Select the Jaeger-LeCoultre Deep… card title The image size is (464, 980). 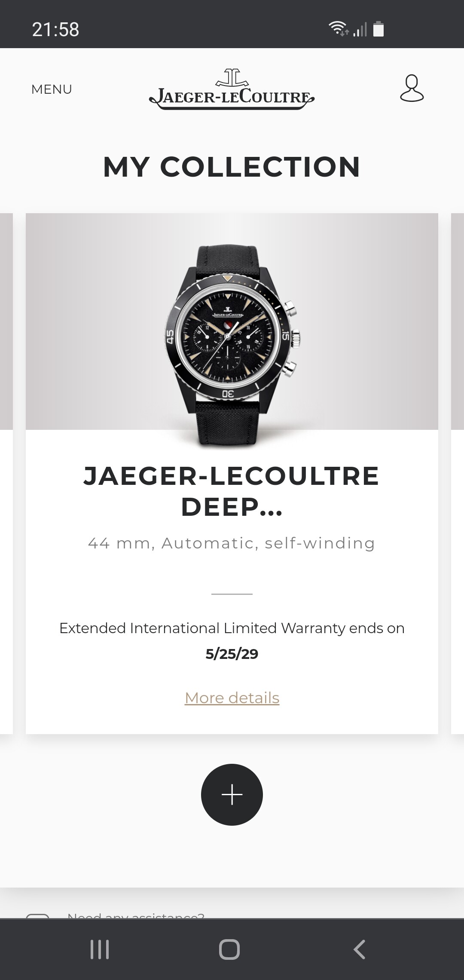(232, 491)
